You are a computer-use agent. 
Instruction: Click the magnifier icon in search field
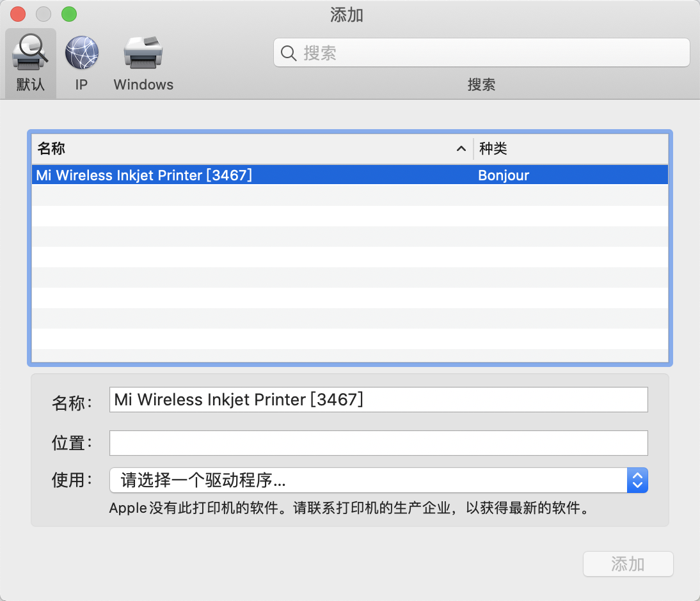[x=289, y=53]
